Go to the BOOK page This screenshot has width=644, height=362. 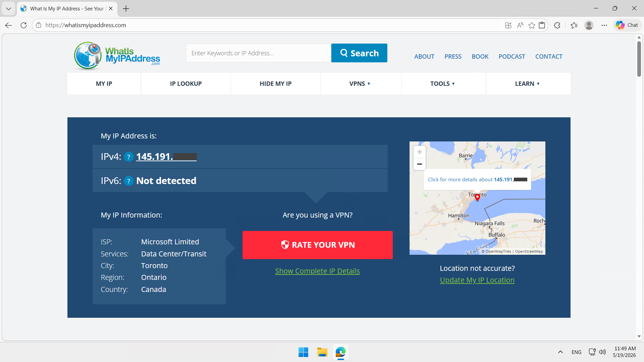(x=480, y=57)
